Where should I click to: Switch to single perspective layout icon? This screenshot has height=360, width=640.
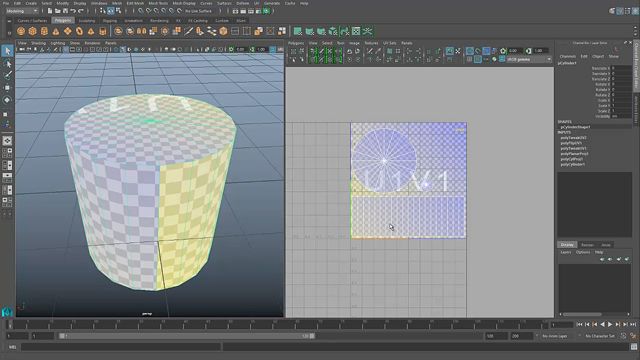(x=7, y=141)
